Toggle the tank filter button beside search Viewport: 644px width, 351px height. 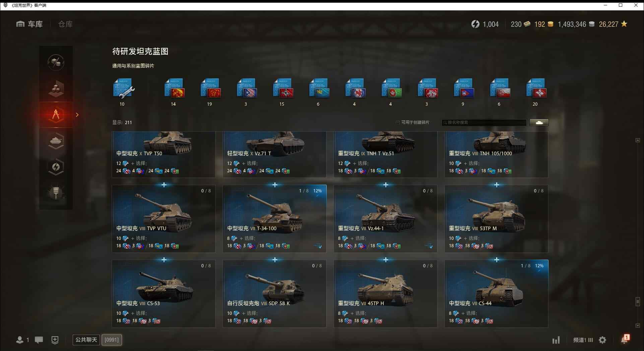tap(539, 122)
